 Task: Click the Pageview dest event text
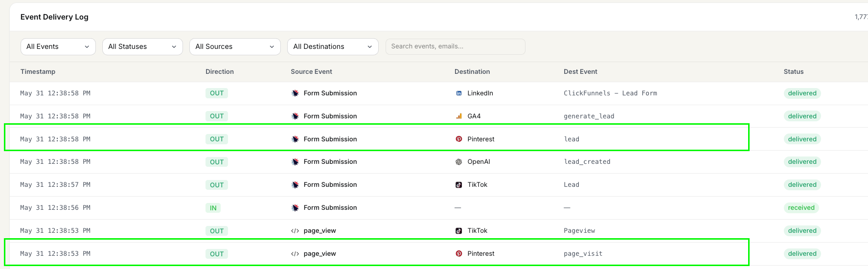[x=579, y=231]
